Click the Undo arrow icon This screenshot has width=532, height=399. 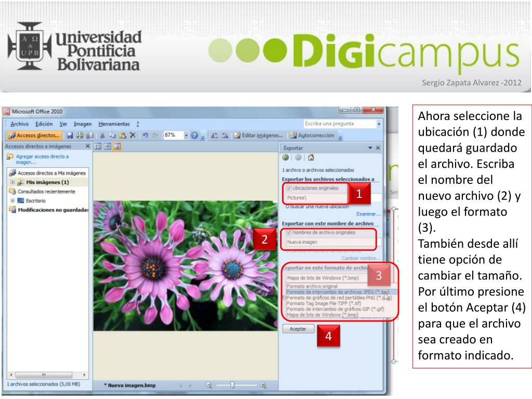click(x=145, y=135)
